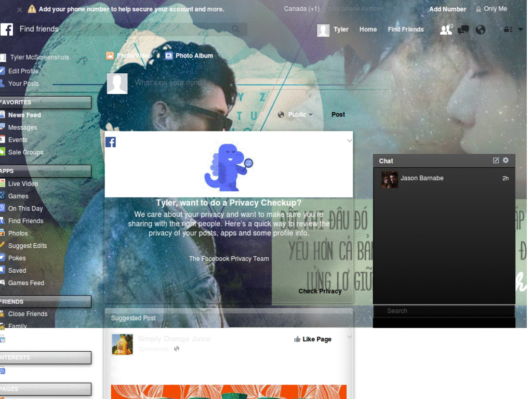Click the Facebook logo icon

point(7,29)
